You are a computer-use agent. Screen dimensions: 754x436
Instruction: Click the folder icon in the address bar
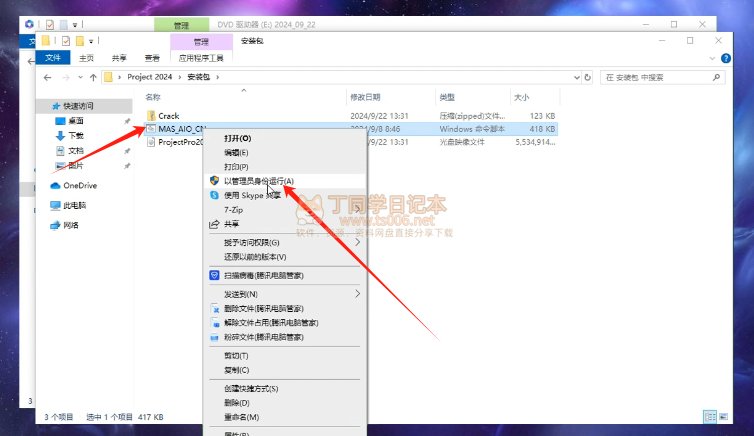coord(109,77)
